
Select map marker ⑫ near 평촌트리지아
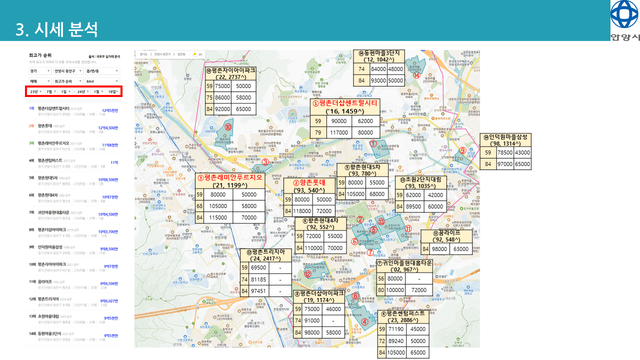coord(308,274)
